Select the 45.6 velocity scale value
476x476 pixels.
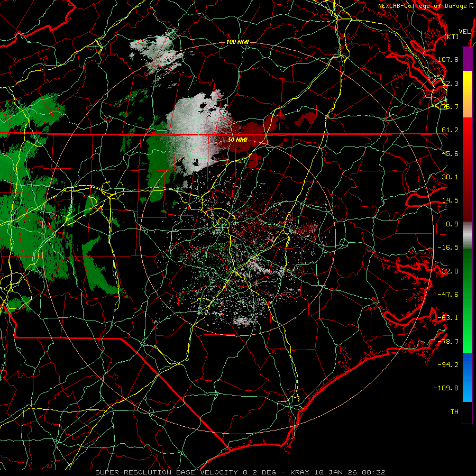point(450,153)
